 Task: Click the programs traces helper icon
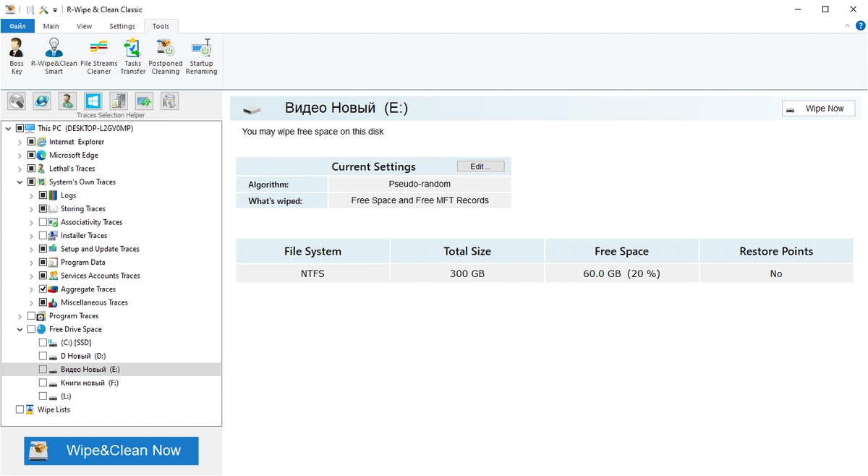119,101
